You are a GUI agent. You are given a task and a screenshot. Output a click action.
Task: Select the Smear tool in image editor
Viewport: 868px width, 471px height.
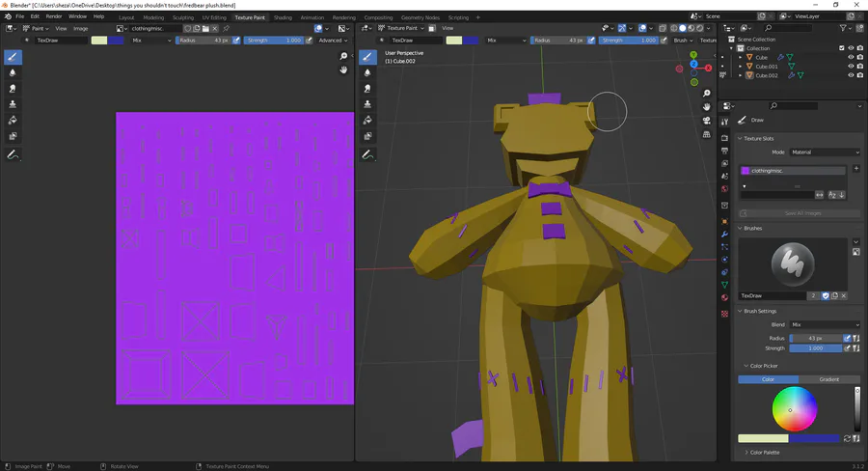pos(14,88)
